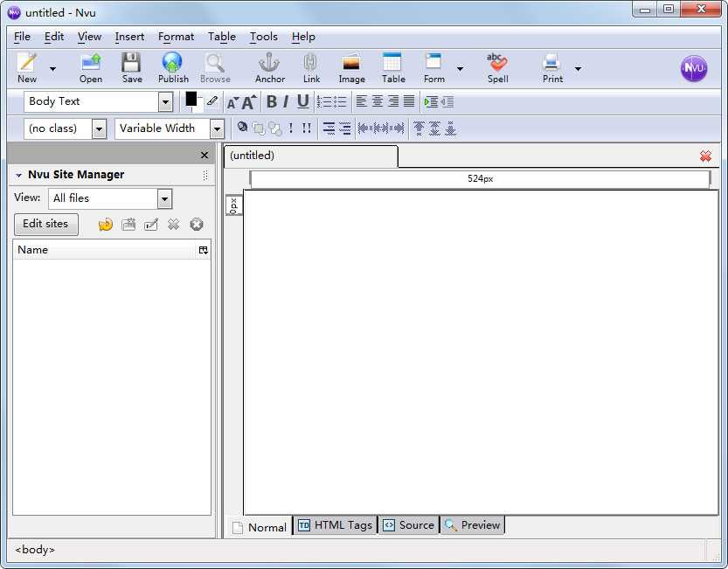
Task: Toggle Bold text formatting
Action: (271, 101)
